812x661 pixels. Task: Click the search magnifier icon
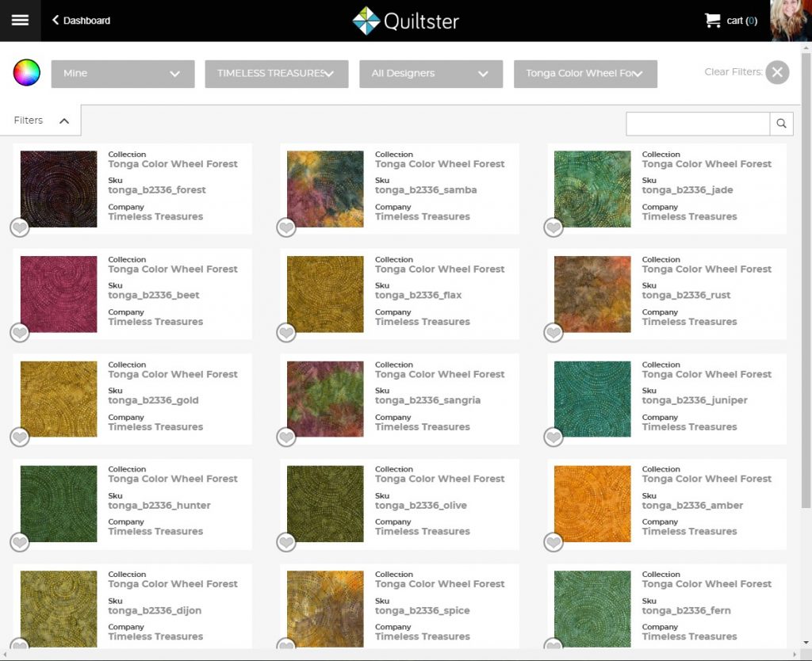pos(781,124)
